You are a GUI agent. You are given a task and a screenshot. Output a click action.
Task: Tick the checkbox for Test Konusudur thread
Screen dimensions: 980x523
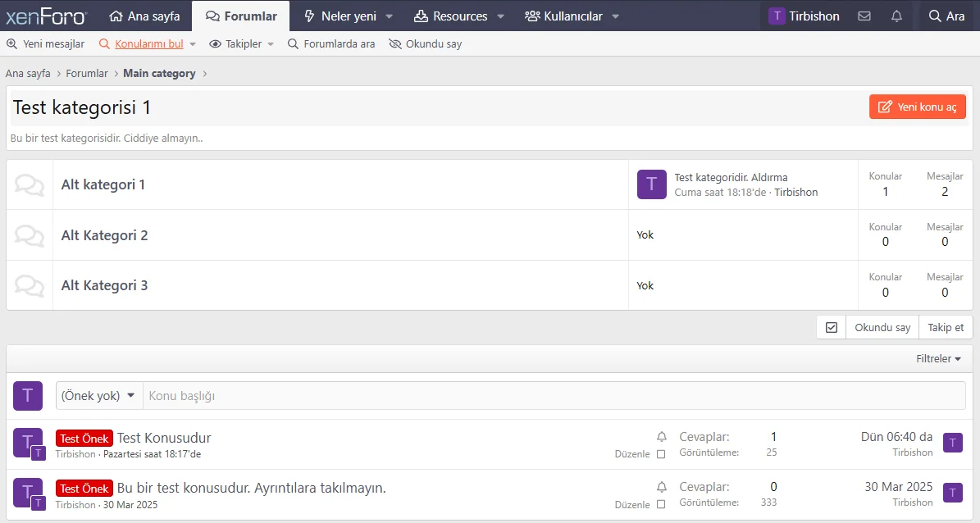click(661, 454)
